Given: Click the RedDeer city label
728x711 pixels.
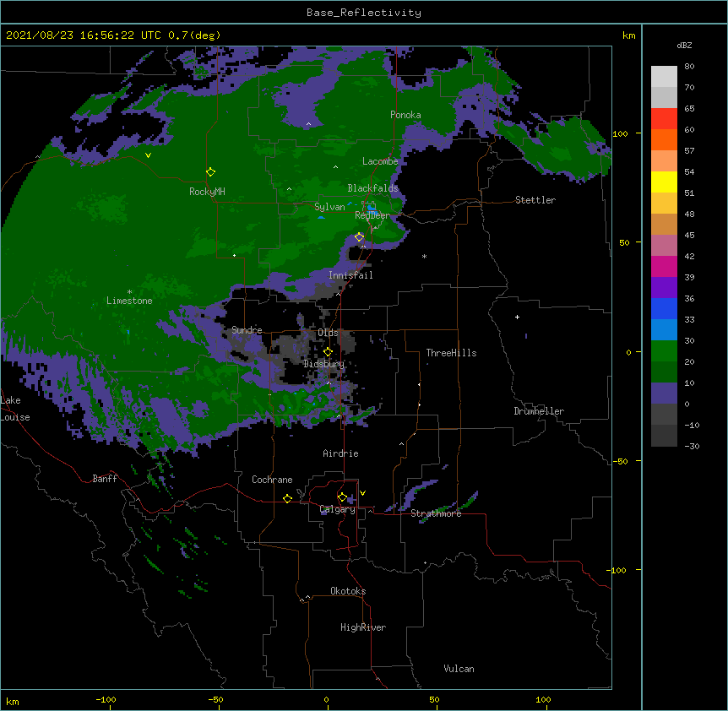Looking at the screenshot, I should (x=372, y=215).
